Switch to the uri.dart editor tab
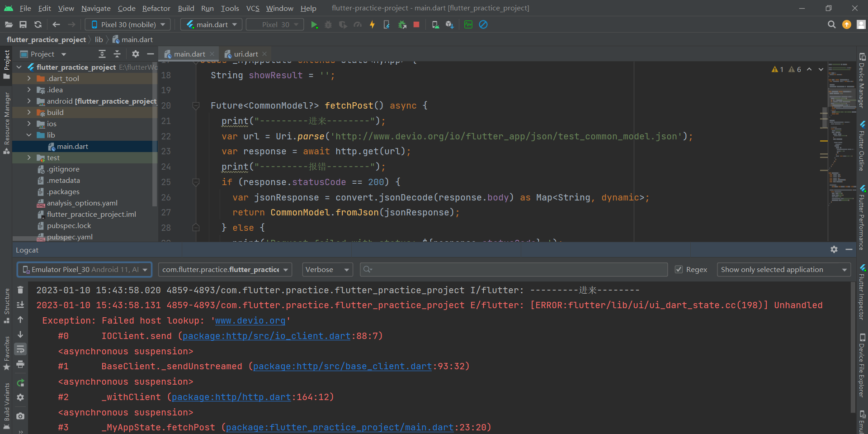Screen dimensions: 868x434 point(245,54)
